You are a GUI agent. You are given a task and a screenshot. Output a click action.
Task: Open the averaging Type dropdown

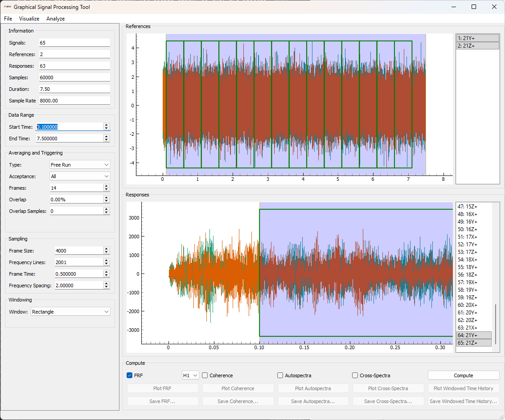(79, 165)
